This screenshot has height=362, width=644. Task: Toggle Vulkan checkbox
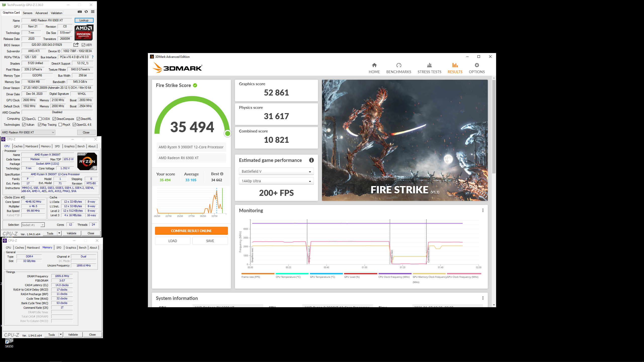pyautogui.click(x=24, y=125)
